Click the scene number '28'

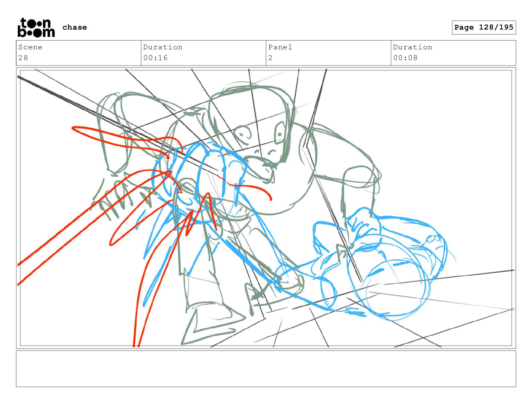pos(23,58)
